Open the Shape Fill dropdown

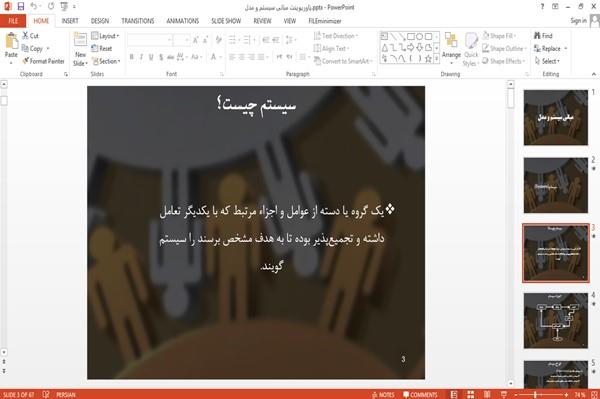[x=499, y=36]
